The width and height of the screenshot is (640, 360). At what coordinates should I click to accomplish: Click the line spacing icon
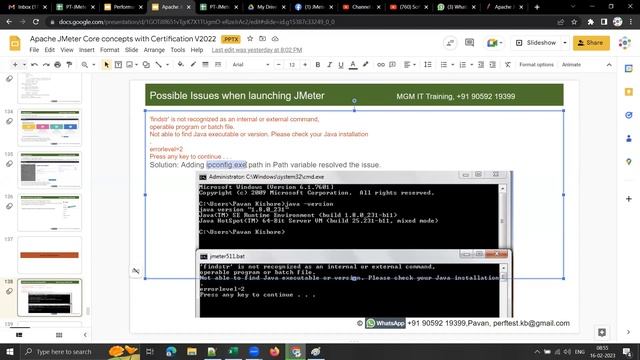point(428,64)
